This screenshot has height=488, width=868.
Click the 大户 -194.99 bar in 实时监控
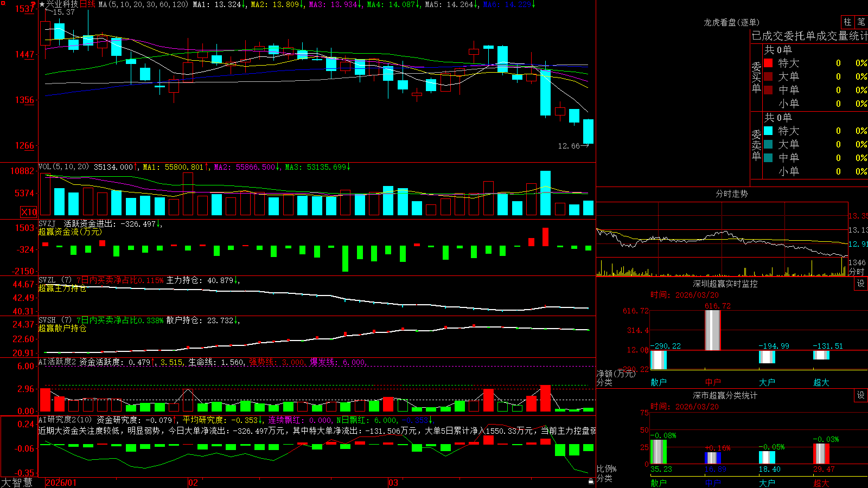[767, 357]
